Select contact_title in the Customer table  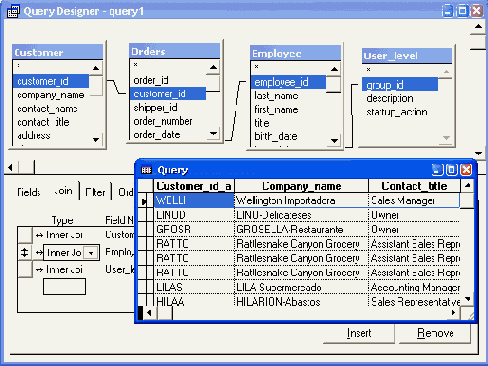tap(43, 122)
